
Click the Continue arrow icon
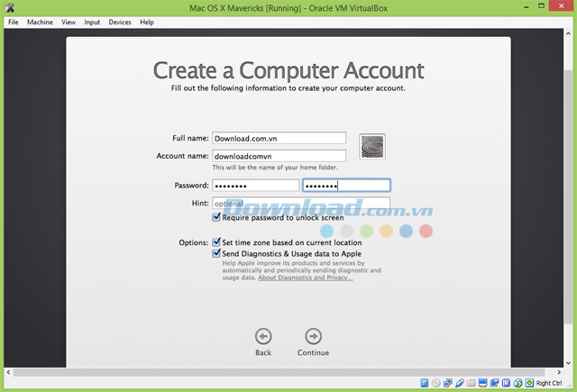click(313, 336)
